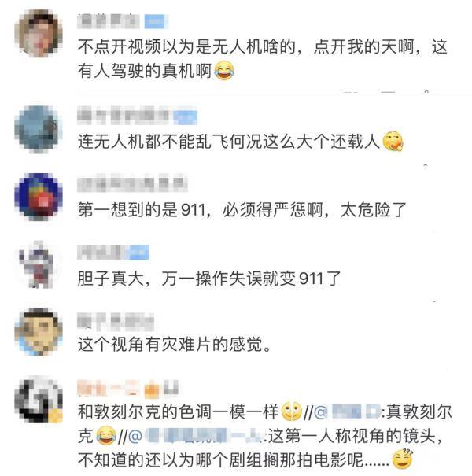Click blue badge beside fourth commenter's name

(139, 253)
